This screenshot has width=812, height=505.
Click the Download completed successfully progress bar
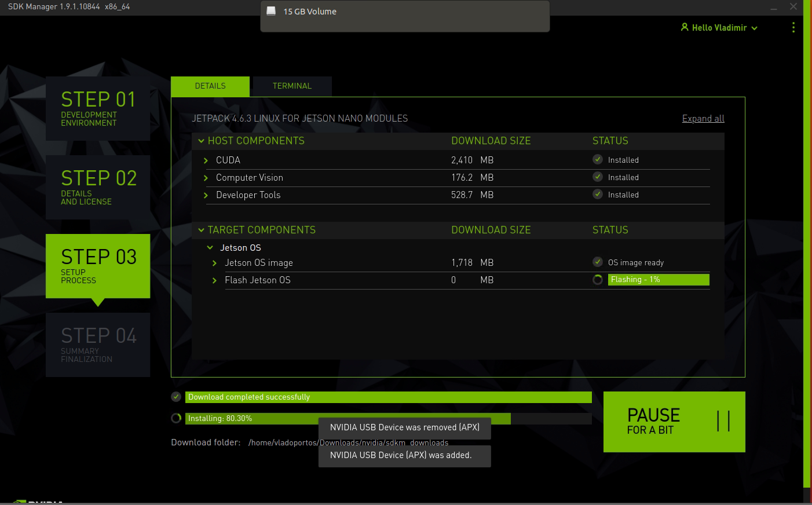388,397
